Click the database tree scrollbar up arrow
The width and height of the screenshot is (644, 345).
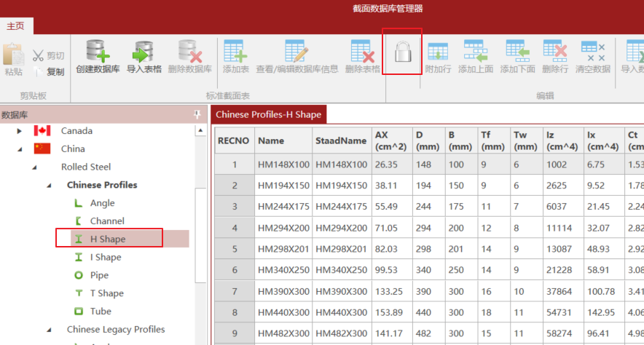[201, 131]
